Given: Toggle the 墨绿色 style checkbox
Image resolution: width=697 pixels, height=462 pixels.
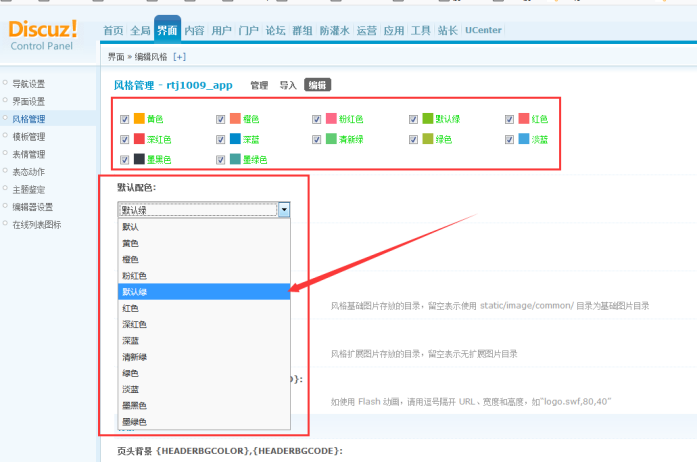Looking at the screenshot, I should click(x=220, y=160).
